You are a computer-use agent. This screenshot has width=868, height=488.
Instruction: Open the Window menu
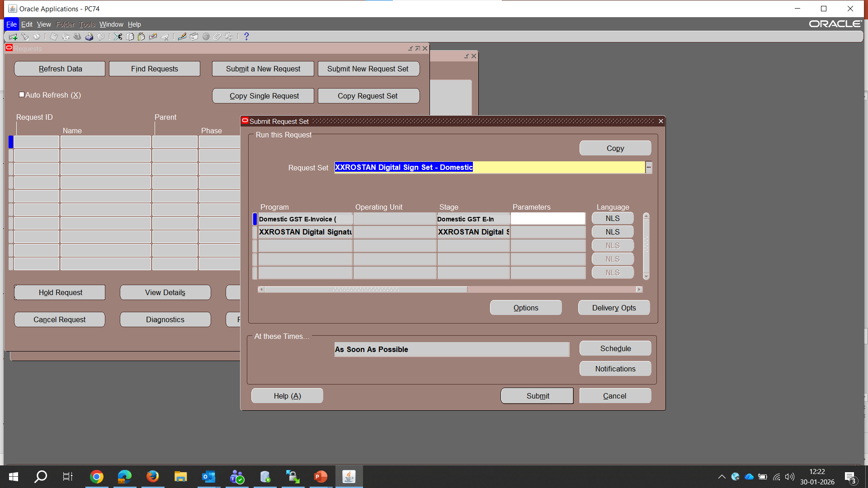pos(111,24)
